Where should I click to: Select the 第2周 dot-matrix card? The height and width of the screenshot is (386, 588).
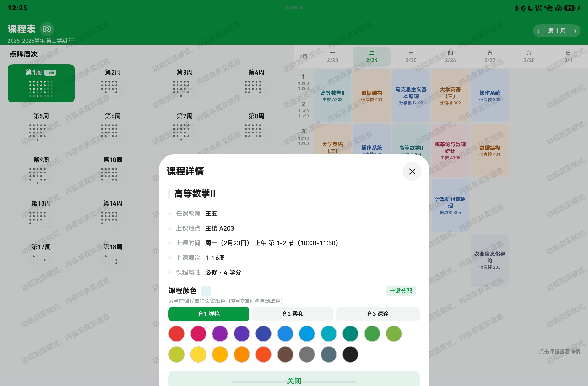coord(113,83)
